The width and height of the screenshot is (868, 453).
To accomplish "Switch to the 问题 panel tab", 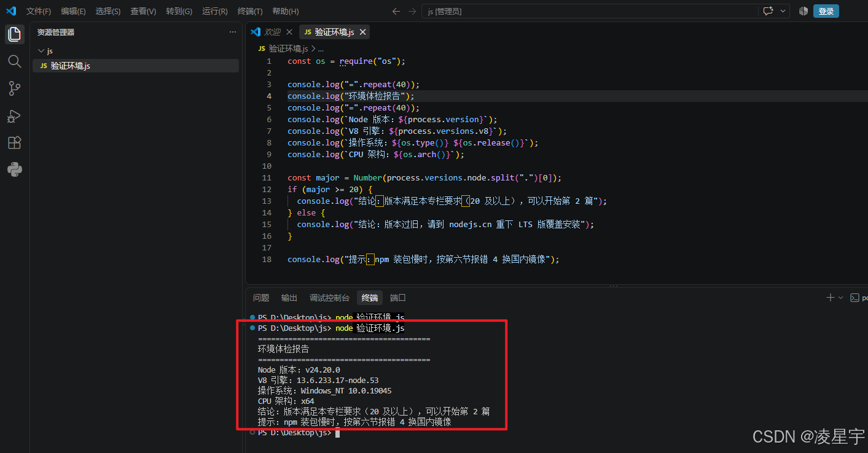I will (x=261, y=298).
